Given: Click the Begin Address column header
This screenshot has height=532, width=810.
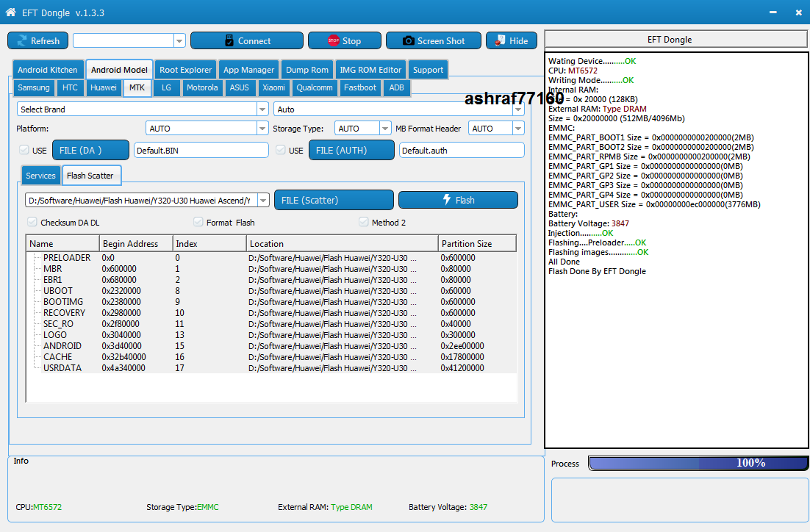Looking at the screenshot, I should point(136,243).
